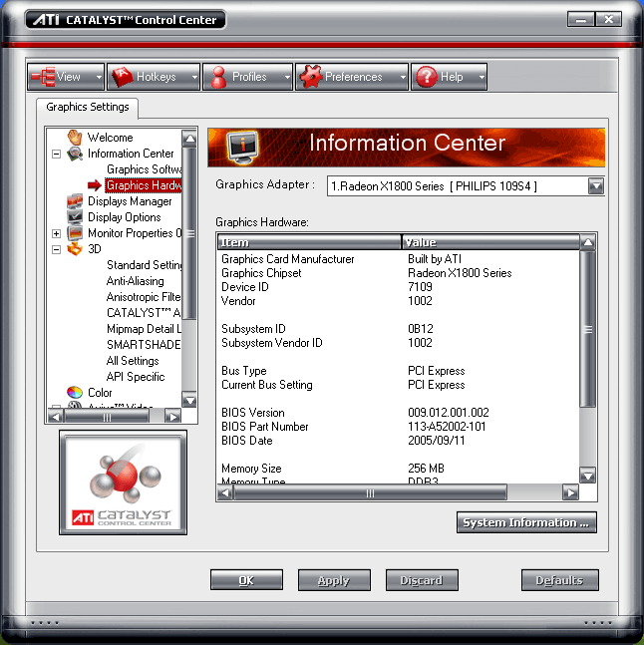Click the Welcome hand icon

[x=75, y=138]
